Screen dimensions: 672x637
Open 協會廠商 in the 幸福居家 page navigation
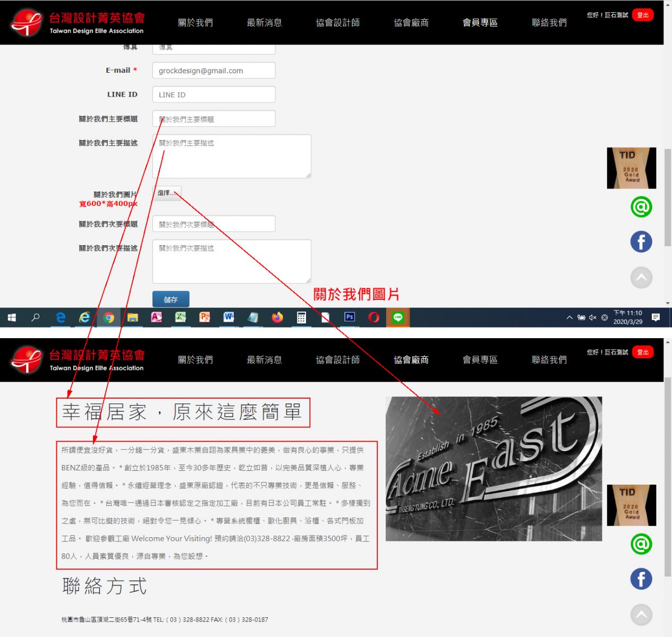pyautogui.click(x=411, y=359)
